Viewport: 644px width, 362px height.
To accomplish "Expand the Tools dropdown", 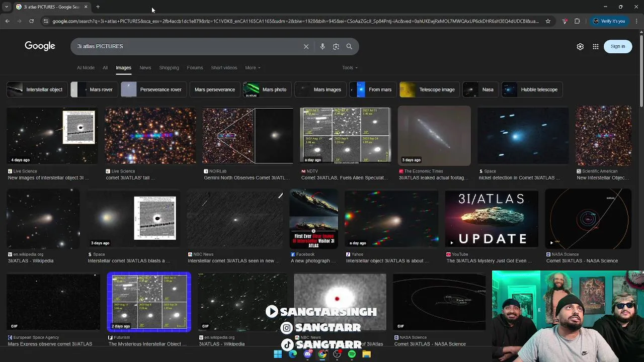I will 350,68.
